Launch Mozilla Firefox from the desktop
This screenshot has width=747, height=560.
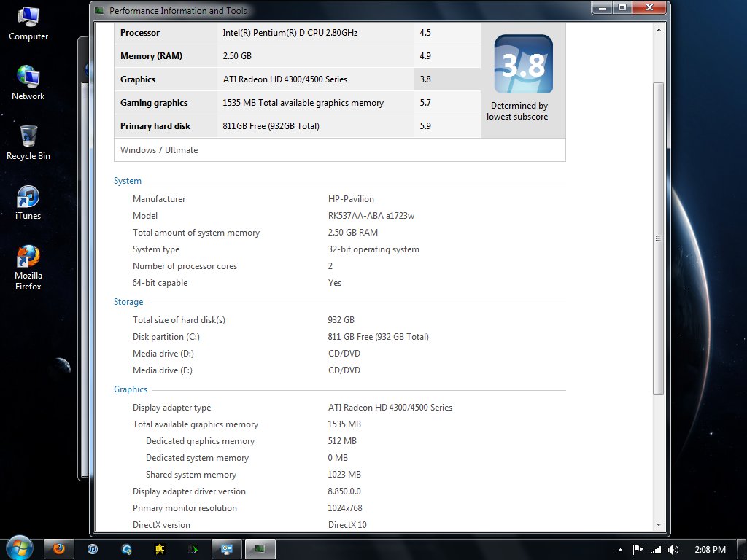click(x=28, y=262)
